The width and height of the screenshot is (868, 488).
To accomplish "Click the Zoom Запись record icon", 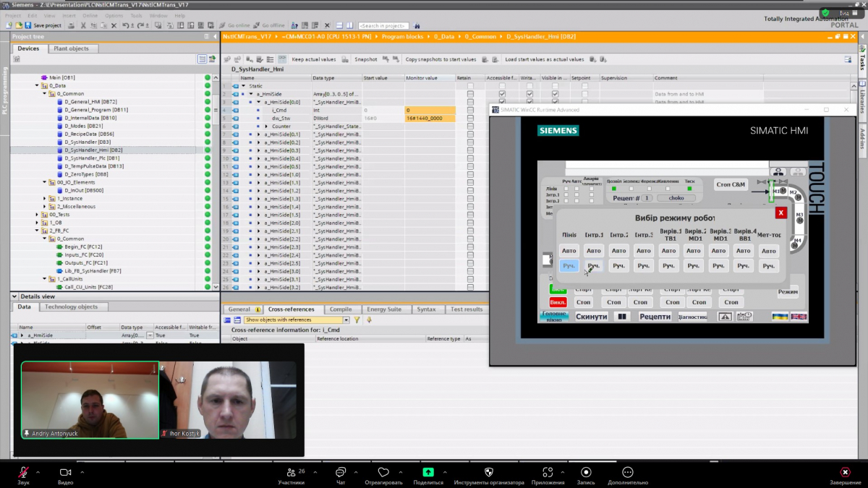I will (x=586, y=471).
